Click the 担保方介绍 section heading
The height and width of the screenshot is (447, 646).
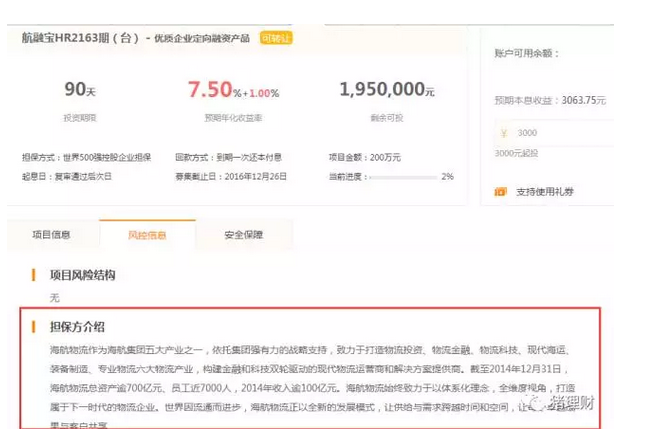tap(77, 327)
